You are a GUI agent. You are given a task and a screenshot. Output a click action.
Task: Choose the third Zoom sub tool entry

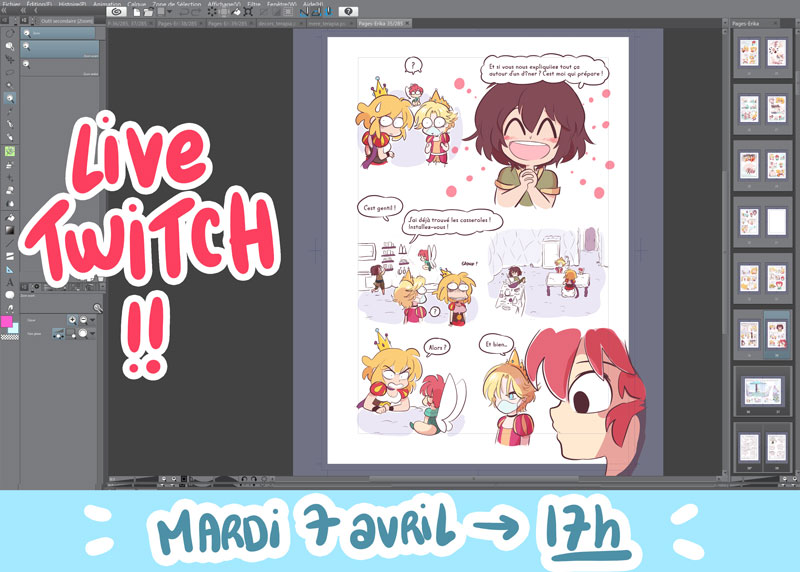(x=60, y=68)
